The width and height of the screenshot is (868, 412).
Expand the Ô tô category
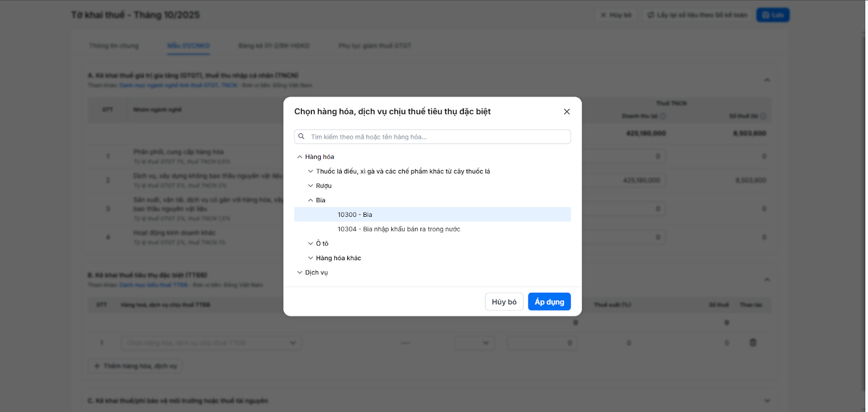tap(310, 244)
